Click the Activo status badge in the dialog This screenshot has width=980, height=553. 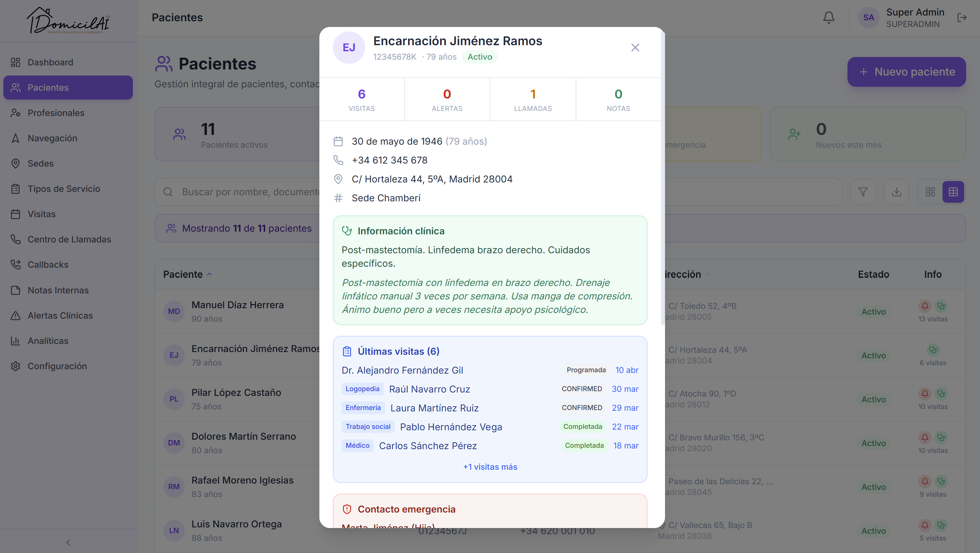(480, 57)
